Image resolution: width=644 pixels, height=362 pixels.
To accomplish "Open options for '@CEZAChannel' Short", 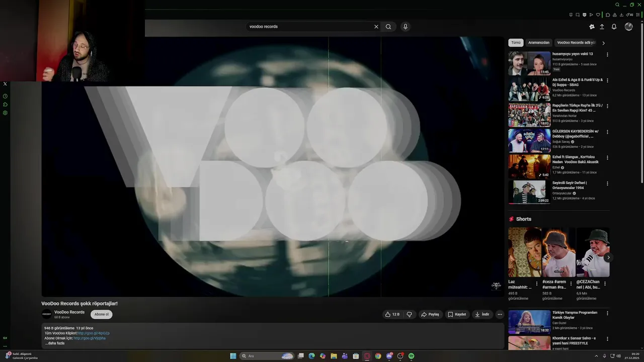I will tap(605, 284).
